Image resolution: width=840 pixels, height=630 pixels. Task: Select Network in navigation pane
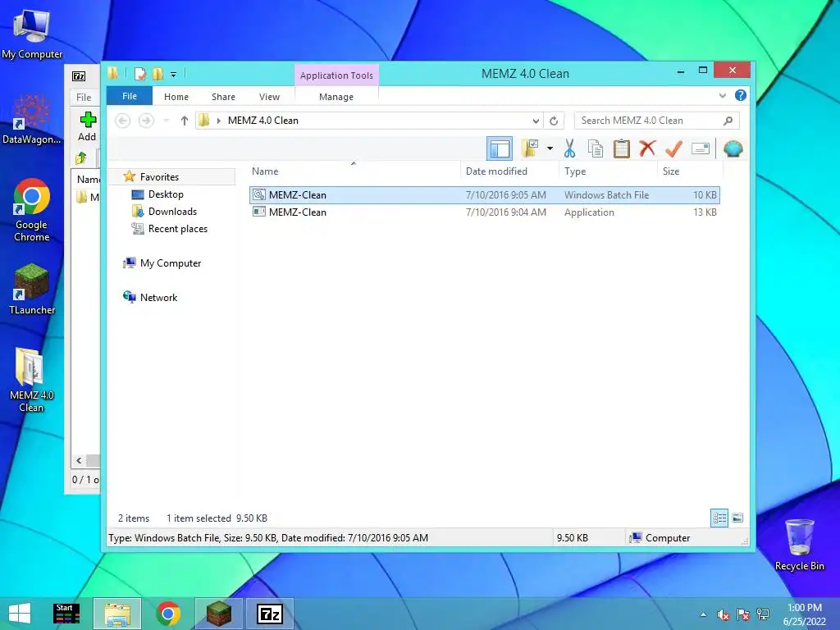pos(158,297)
